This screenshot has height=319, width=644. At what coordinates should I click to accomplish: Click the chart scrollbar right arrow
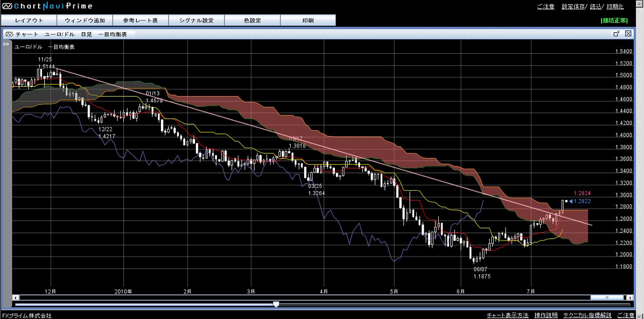coord(630,298)
